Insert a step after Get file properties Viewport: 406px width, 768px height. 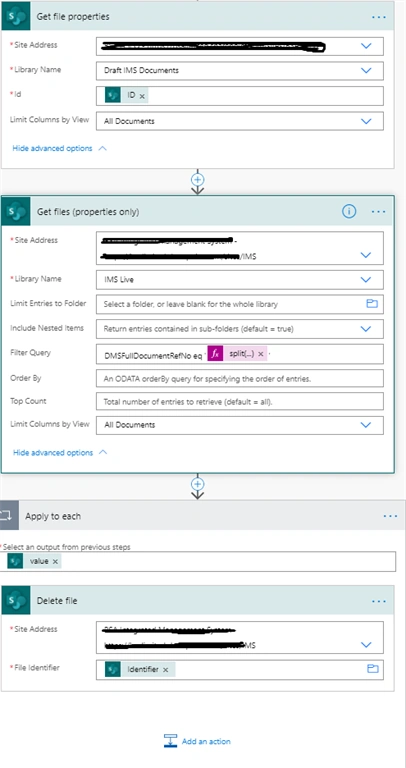(x=197, y=179)
